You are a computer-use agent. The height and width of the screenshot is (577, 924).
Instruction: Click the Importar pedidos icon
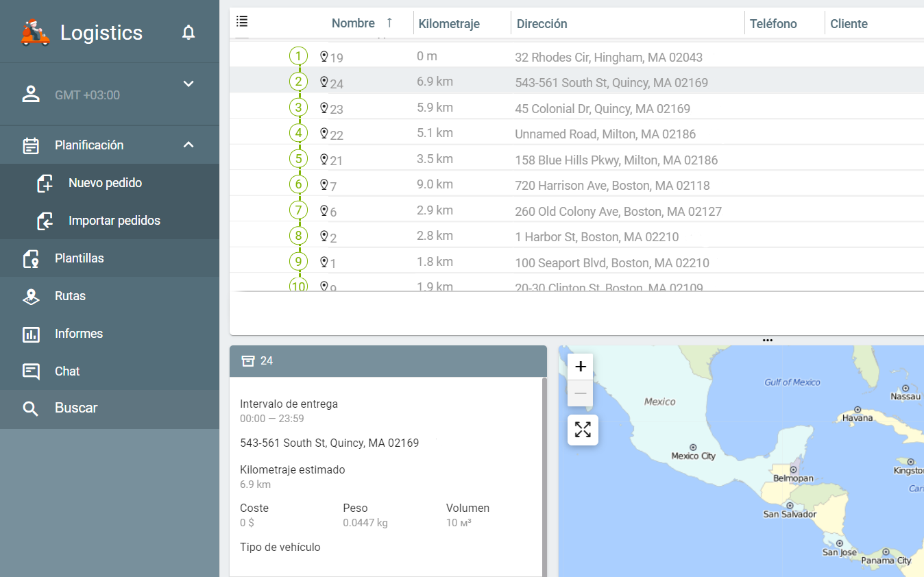(x=45, y=221)
